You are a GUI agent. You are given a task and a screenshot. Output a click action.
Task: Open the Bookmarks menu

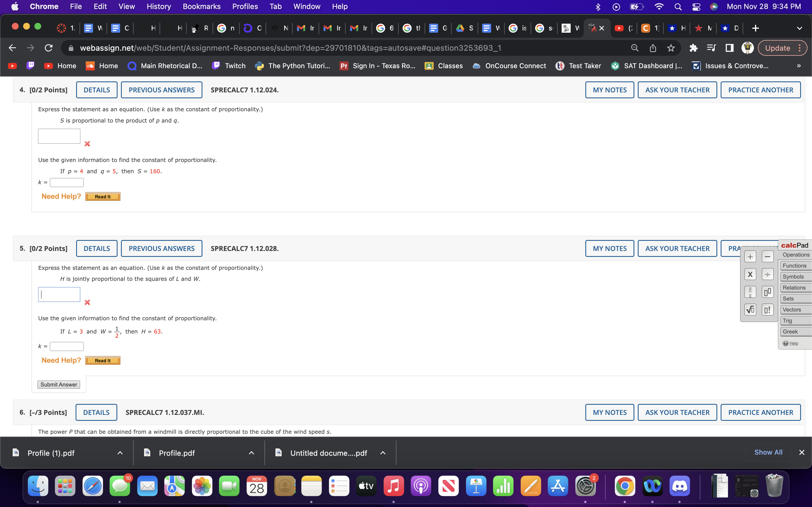coord(202,6)
